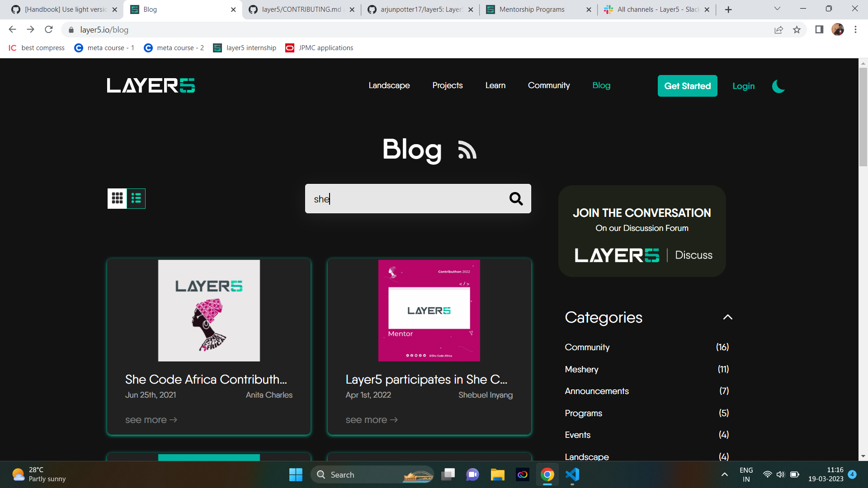Toggle the volume icon in the taskbar

pos(781,474)
